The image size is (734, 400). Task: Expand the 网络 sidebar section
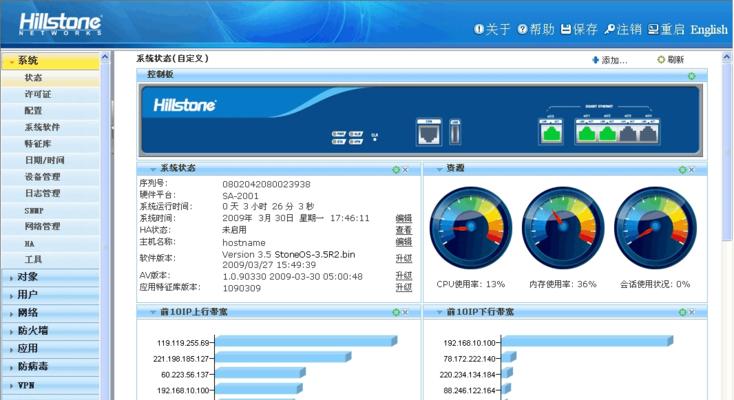click(50, 312)
